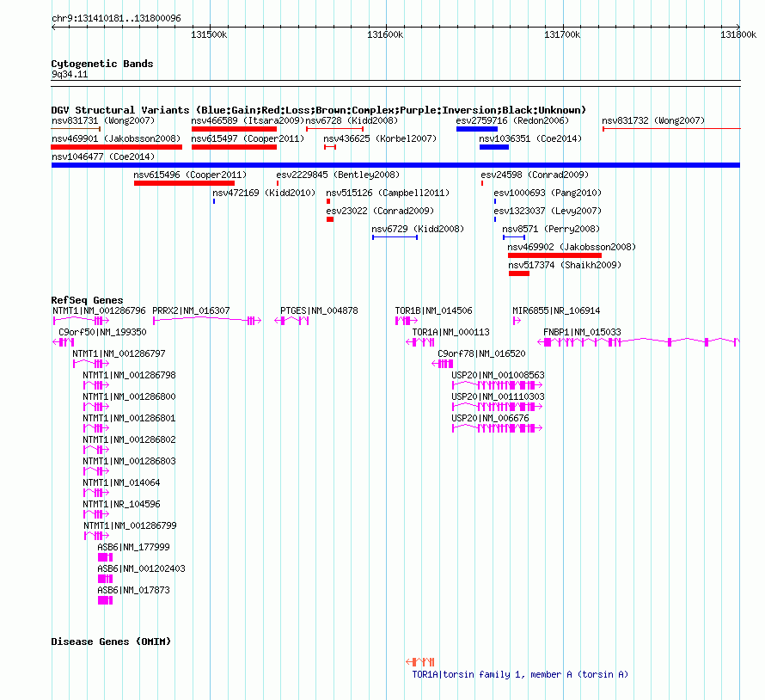765x700 pixels.
Task: Click the NTMT1|NM_001286800 transcript label
Action: pyautogui.click(x=129, y=396)
